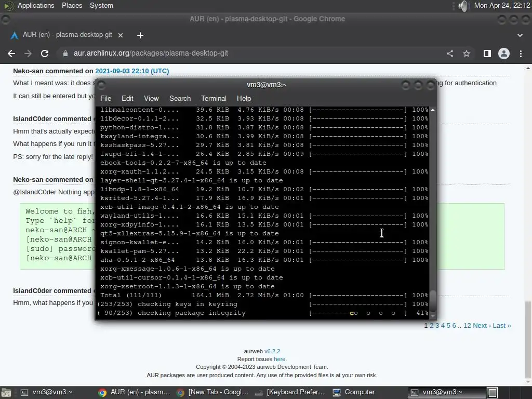
Task: Expand Chrome tab search chevron
Action: 520,35
